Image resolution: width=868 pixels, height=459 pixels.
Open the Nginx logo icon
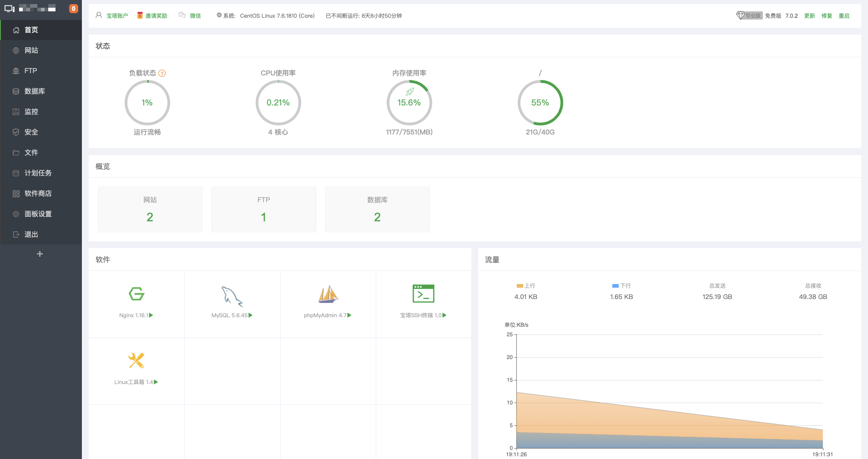pos(136,294)
